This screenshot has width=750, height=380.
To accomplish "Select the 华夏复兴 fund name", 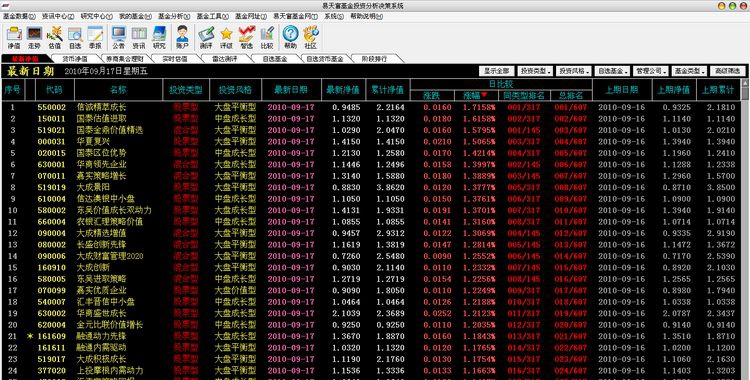I will (x=93, y=142).
